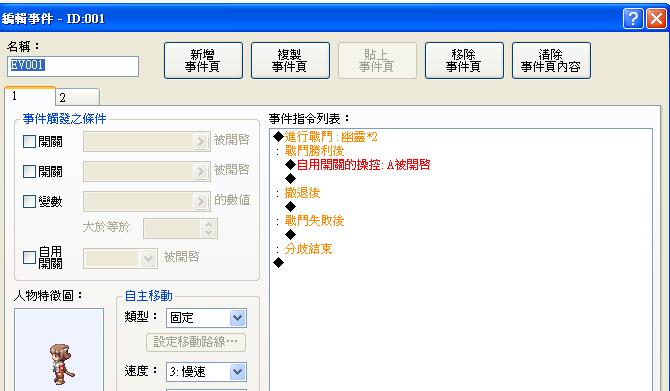This screenshot has width=670, height=391.
Task: Focus the 名稱 field containing EV001
Action: tap(73, 66)
